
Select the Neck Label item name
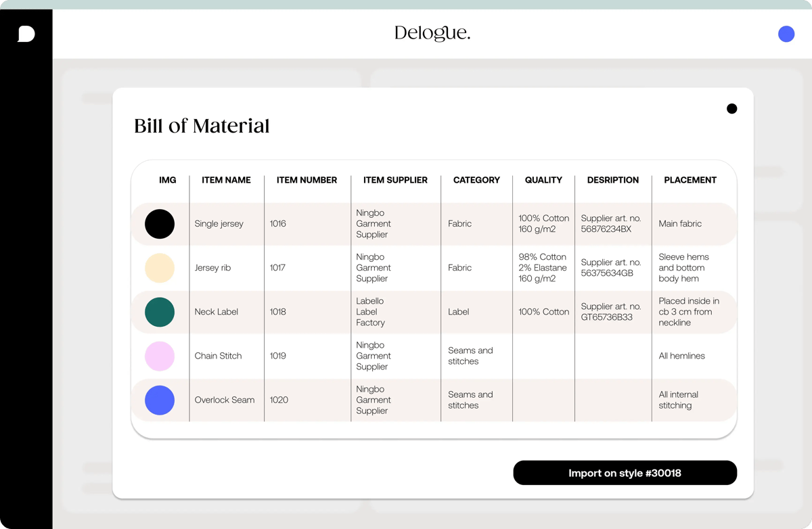coord(217,312)
